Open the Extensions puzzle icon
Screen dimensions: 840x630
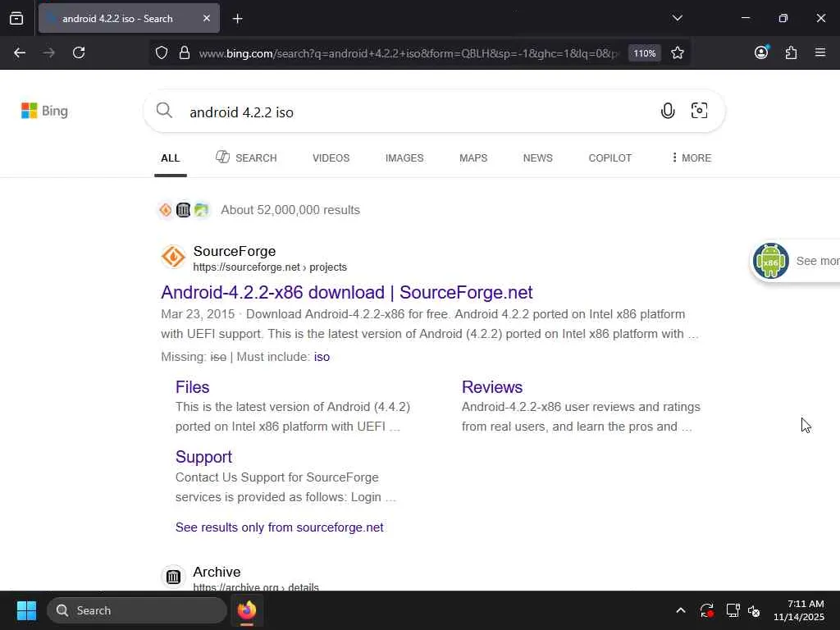tap(791, 52)
